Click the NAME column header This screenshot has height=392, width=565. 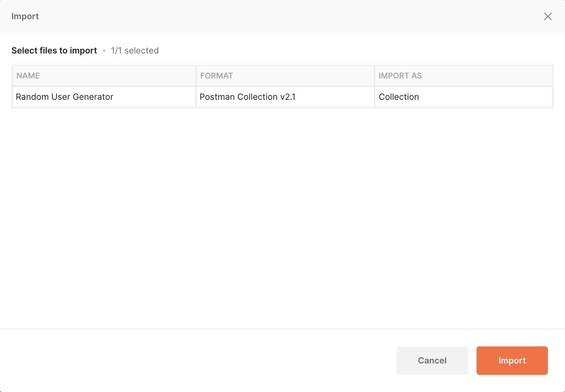click(28, 76)
